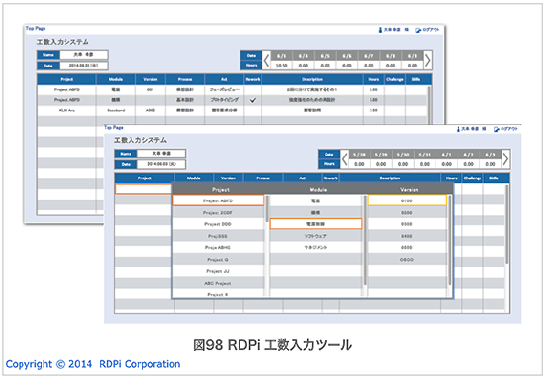Click the Description column header in the back window

coord(312,79)
